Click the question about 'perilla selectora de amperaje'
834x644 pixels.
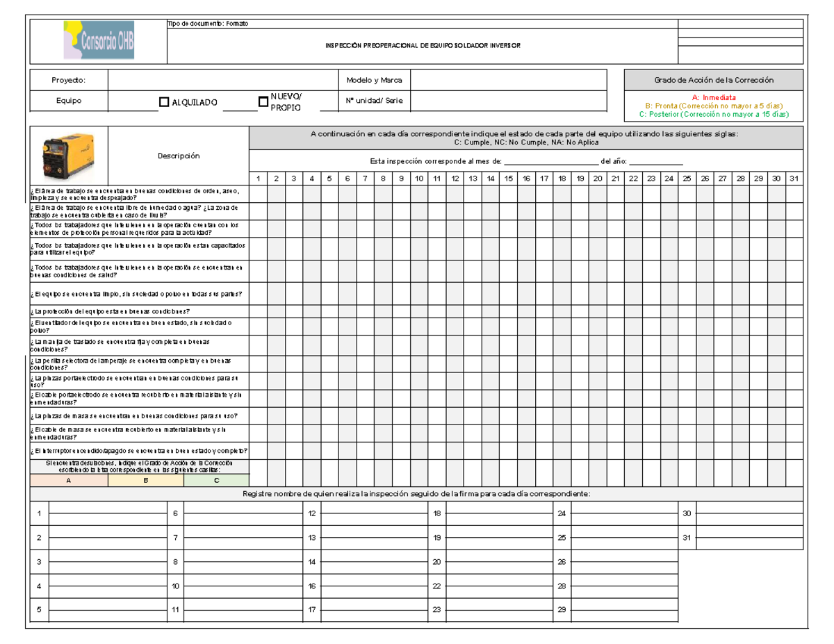click(x=139, y=364)
